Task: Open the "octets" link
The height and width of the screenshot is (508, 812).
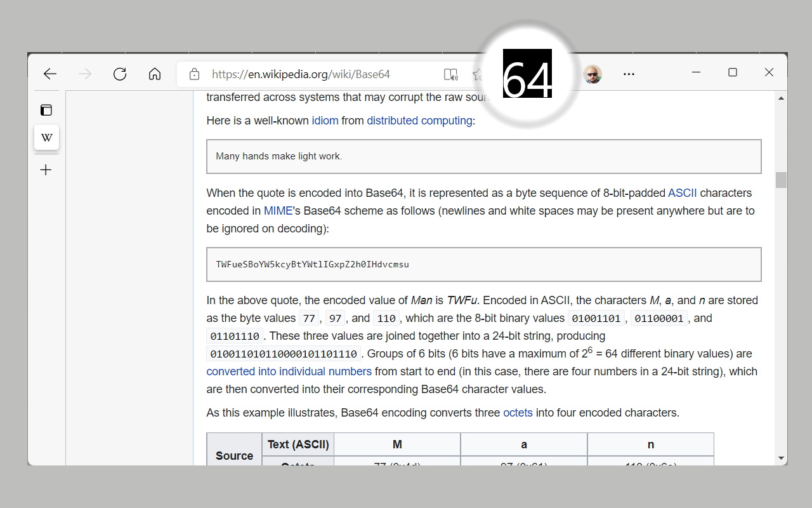Action: coord(518,413)
